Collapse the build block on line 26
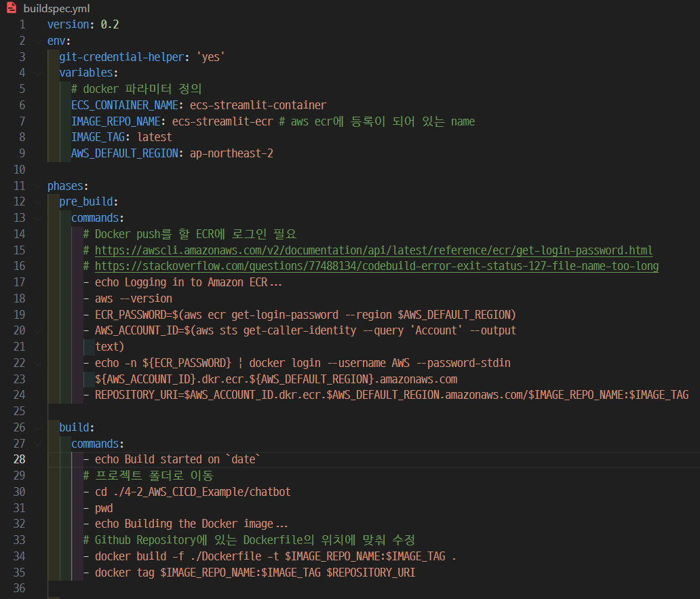Viewport: 700px width, 599px height. [38, 427]
